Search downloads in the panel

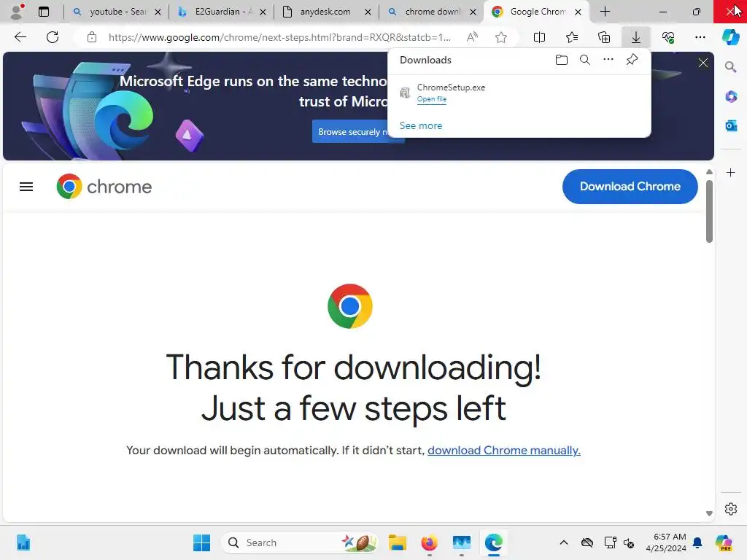pos(585,60)
